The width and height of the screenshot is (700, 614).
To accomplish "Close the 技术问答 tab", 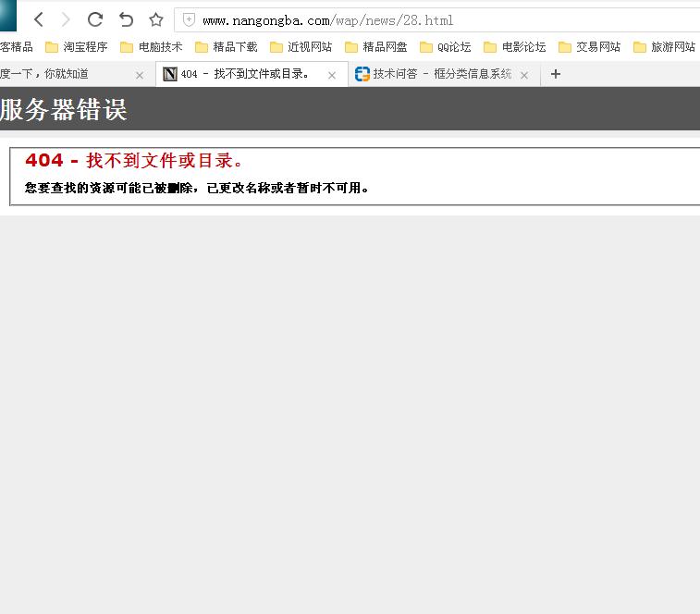I will 524,75.
